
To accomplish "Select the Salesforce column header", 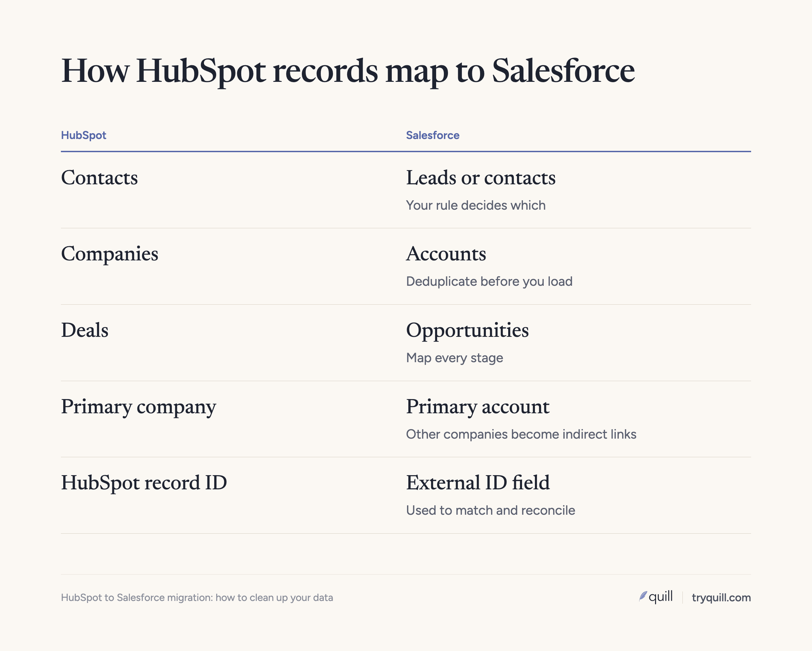I will coord(432,135).
